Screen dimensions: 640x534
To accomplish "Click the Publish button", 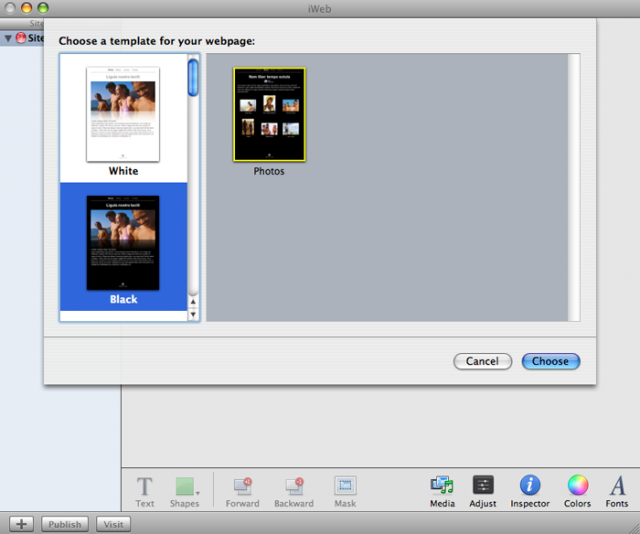I will pos(65,524).
